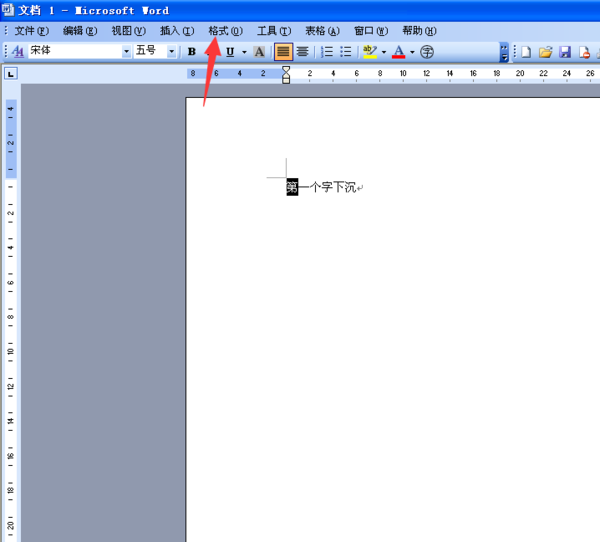The width and height of the screenshot is (600, 542).
Task: Toggle character shading button A
Action: [x=259, y=51]
